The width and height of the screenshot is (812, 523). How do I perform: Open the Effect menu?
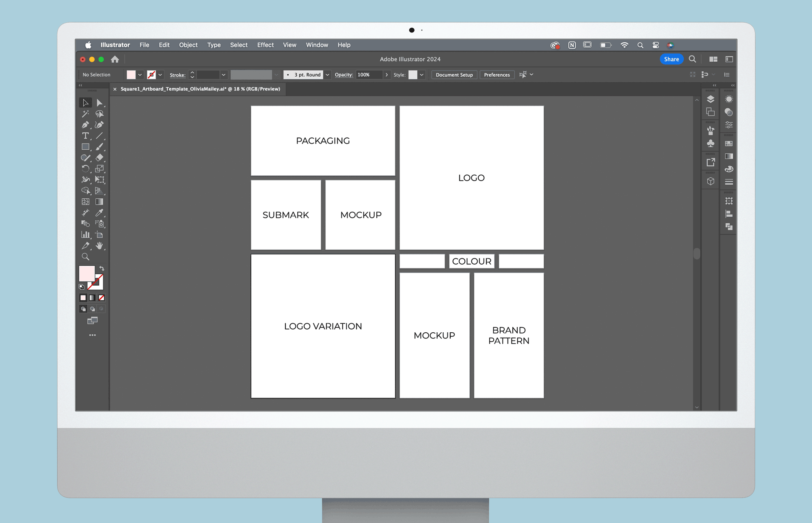tap(265, 45)
